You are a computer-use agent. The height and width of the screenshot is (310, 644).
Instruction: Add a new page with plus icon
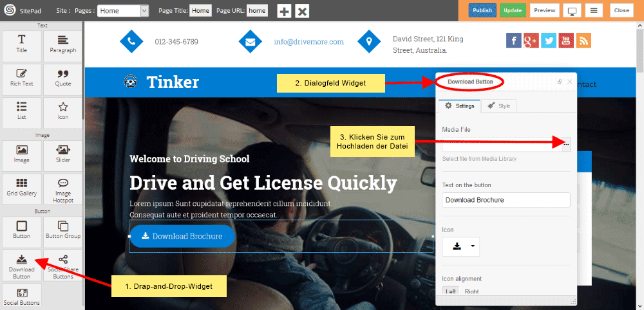click(x=284, y=11)
